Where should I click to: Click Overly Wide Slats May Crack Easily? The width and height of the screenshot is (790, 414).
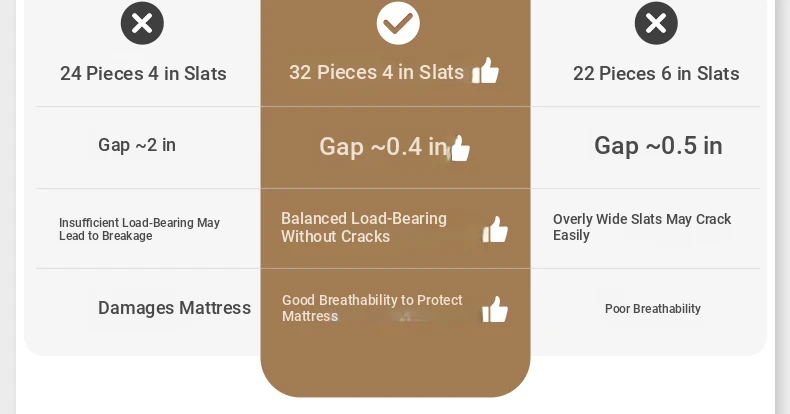coord(642,227)
